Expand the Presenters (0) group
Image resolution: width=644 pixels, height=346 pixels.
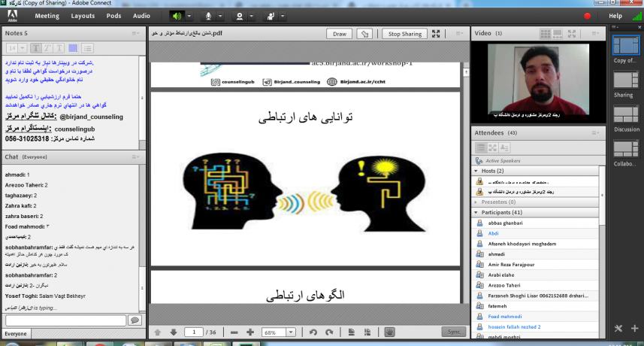(476, 202)
